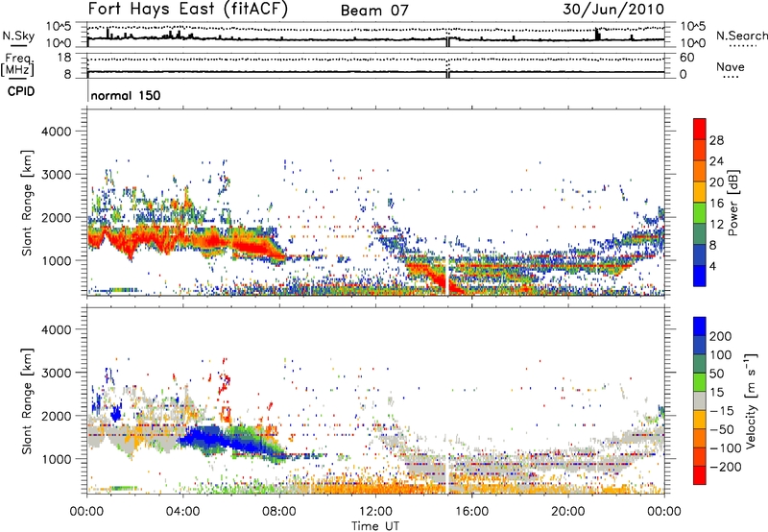The image size is (768, 532).
Task: Click the solid line sample under N.Sky
Action: click(18, 46)
